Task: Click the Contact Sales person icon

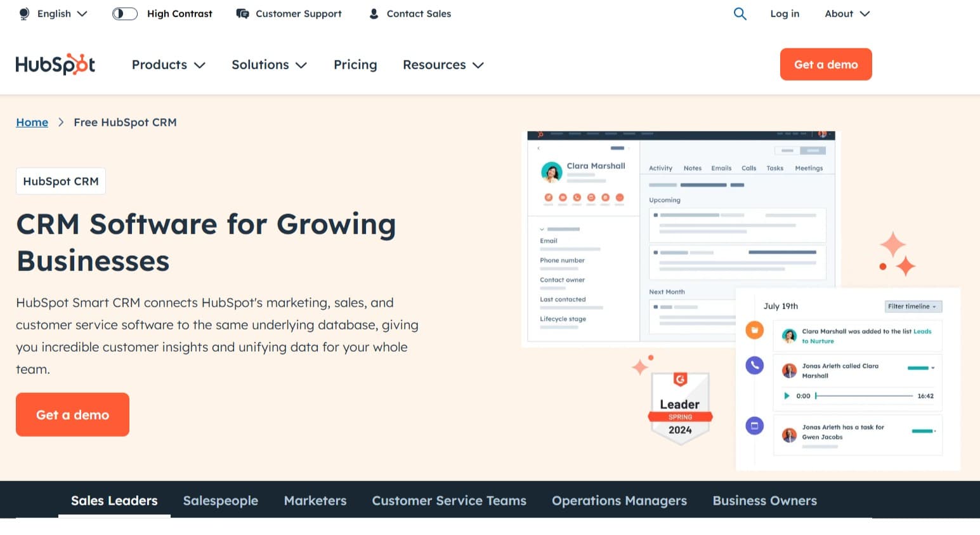Action: 374,14
